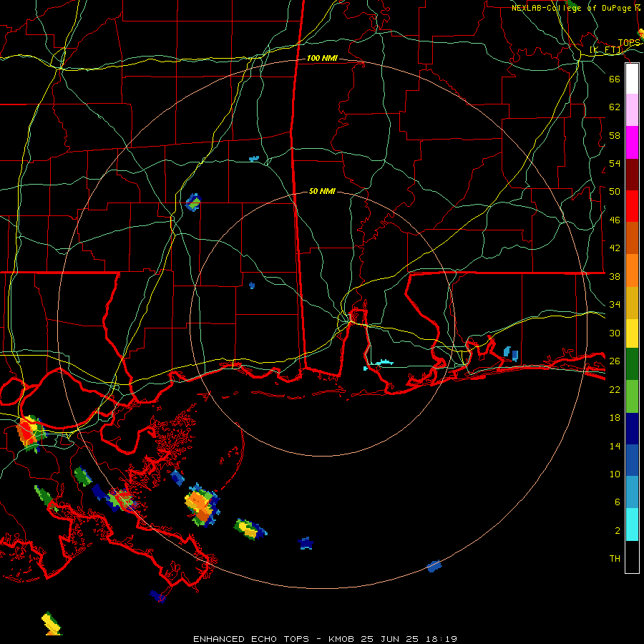Image resolution: width=644 pixels, height=644 pixels.
Task: Click the 'TH' legend label
Action: tap(615, 558)
